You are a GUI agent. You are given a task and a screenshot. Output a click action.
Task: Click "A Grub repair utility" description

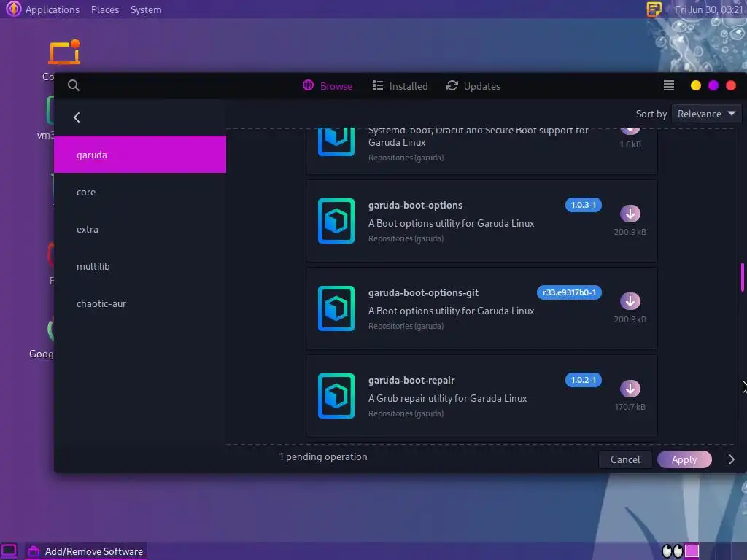tap(447, 398)
